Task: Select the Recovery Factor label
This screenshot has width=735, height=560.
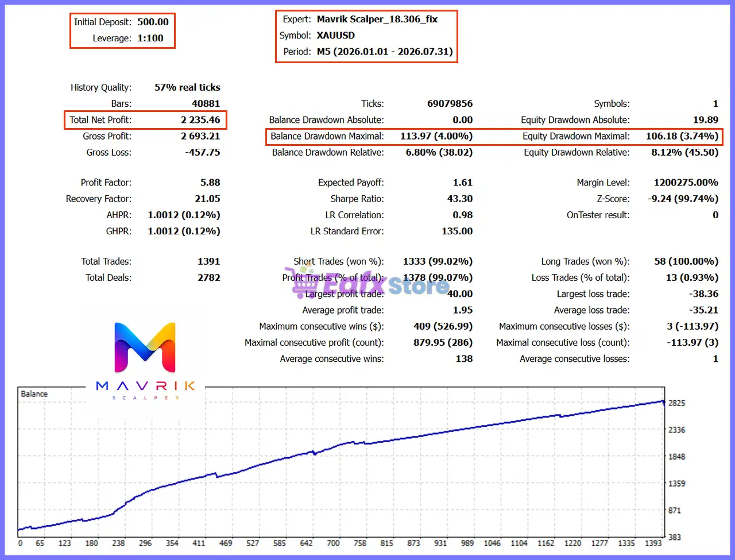Action: point(99,199)
